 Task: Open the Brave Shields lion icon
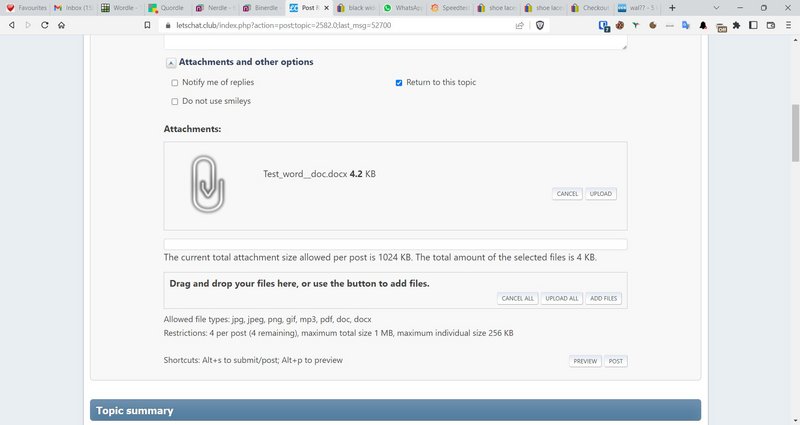(x=540, y=25)
